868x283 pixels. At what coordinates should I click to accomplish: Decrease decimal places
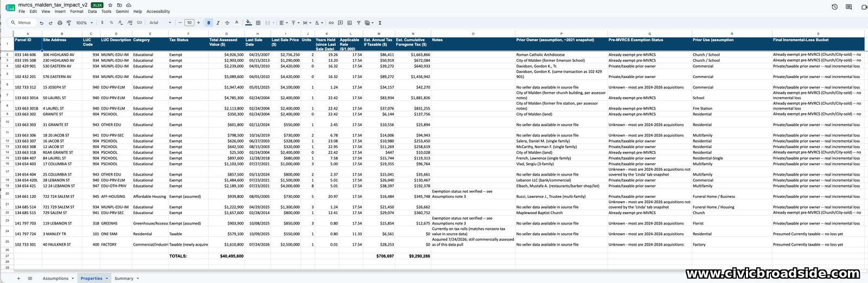pyautogui.click(x=120, y=23)
